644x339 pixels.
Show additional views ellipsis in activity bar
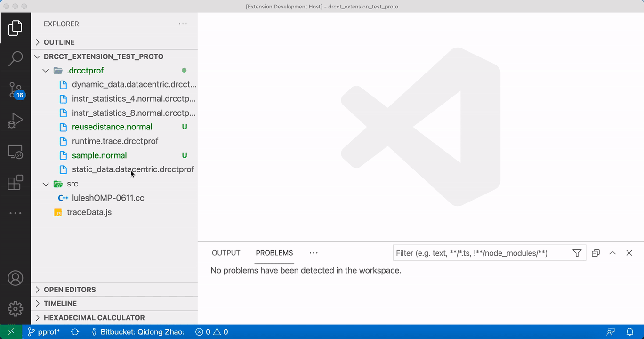(15, 213)
